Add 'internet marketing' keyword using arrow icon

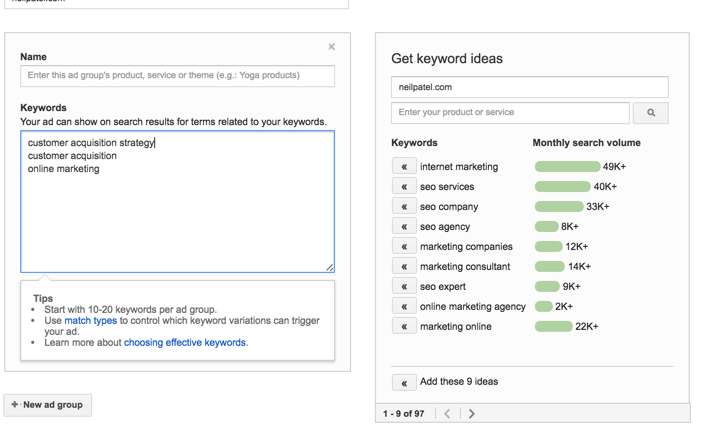[x=404, y=167]
